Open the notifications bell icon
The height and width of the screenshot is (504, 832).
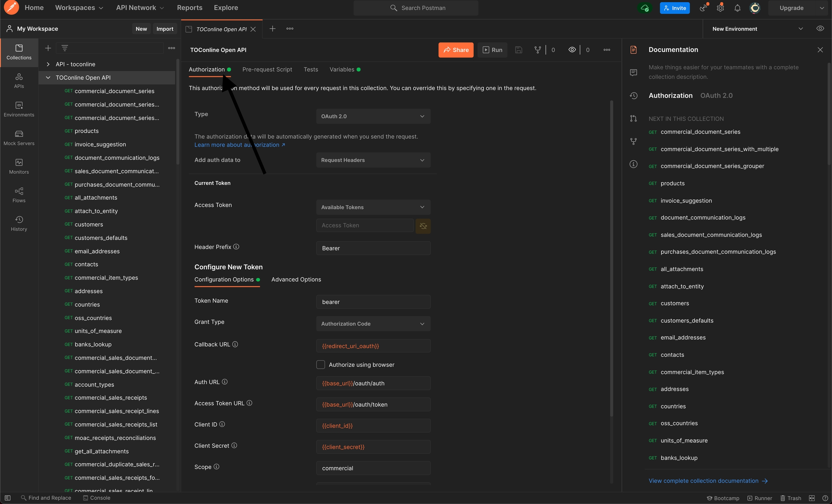pyautogui.click(x=737, y=8)
